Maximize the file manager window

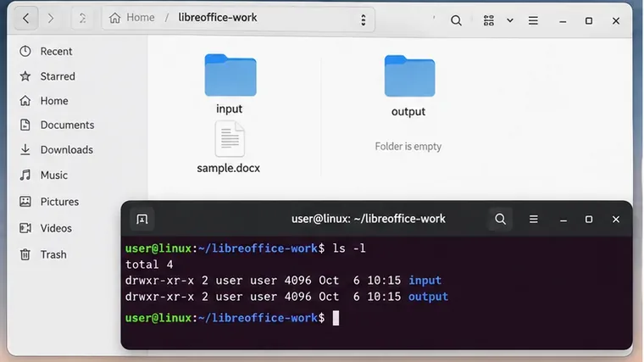pos(589,21)
